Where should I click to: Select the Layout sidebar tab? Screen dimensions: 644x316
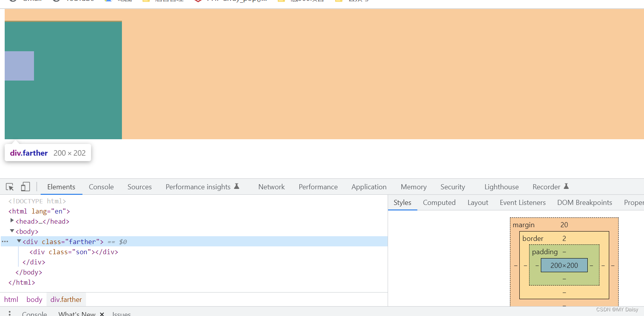pos(478,203)
